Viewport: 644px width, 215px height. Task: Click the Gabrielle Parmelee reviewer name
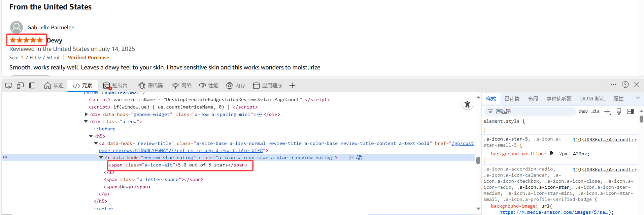coord(51,28)
